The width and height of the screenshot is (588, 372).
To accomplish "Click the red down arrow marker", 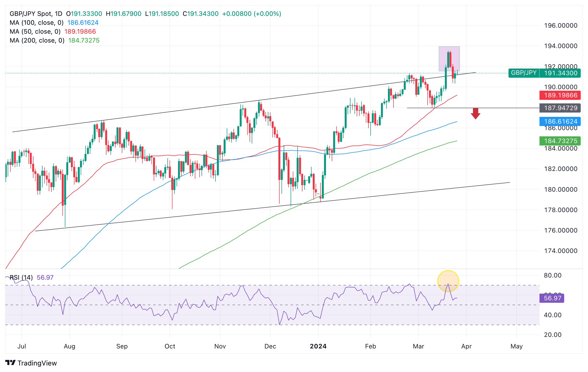I will (475, 114).
